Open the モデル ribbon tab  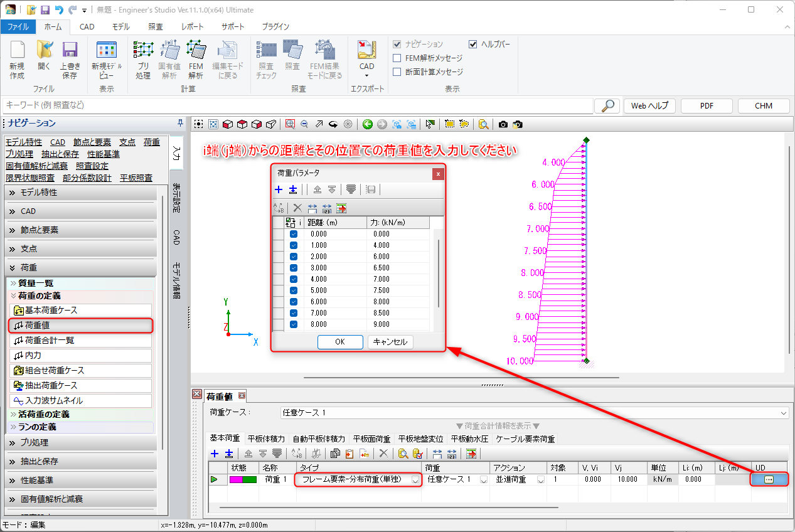pyautogui.click(x=120, y=27)
